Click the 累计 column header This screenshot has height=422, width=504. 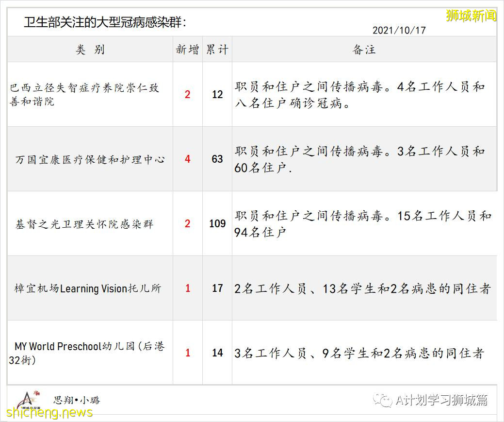click(217, 49)
